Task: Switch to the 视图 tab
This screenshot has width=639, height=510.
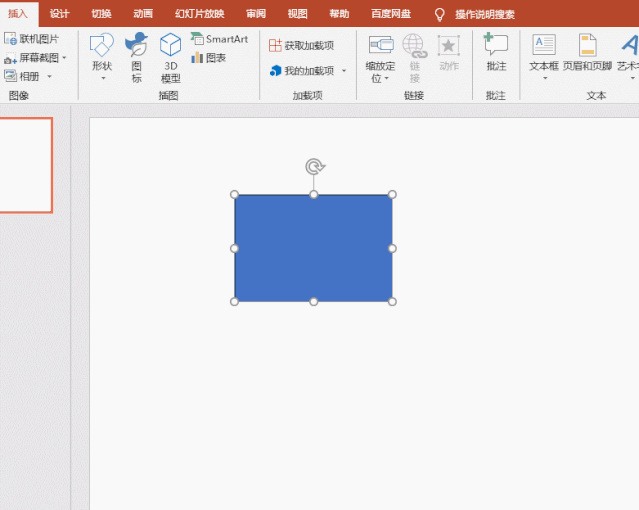Action: click(x=297, y=14)
